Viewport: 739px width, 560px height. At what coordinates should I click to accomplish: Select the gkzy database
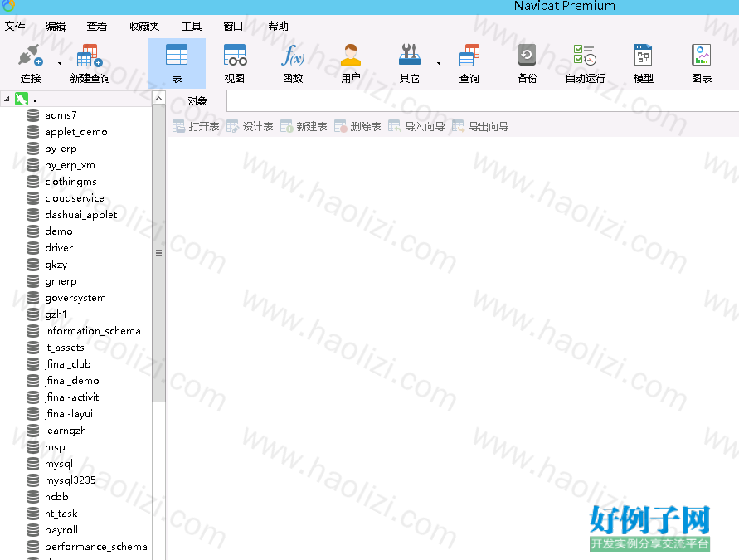56,265
